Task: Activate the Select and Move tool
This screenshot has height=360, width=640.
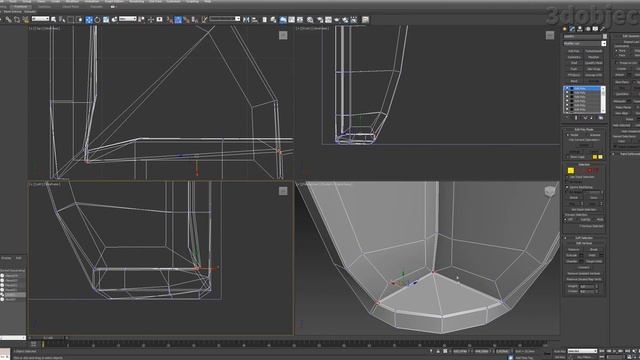Action: point(89,20)
